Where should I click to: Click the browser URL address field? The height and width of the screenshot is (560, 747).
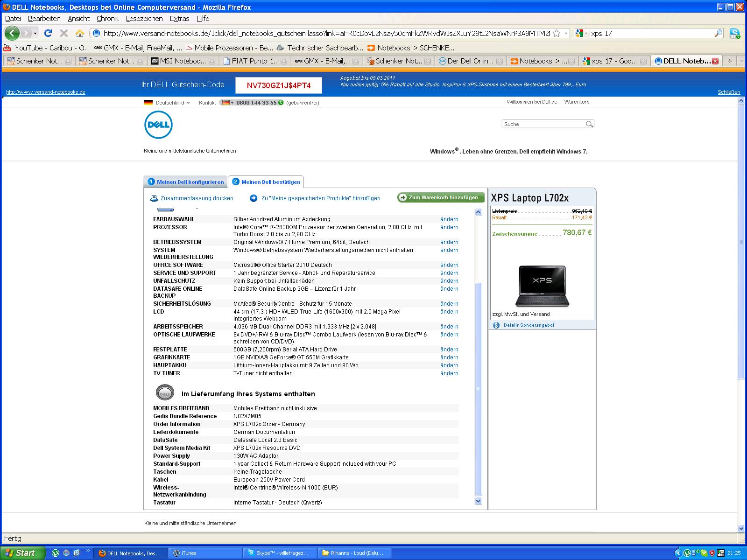click(326, 33)
